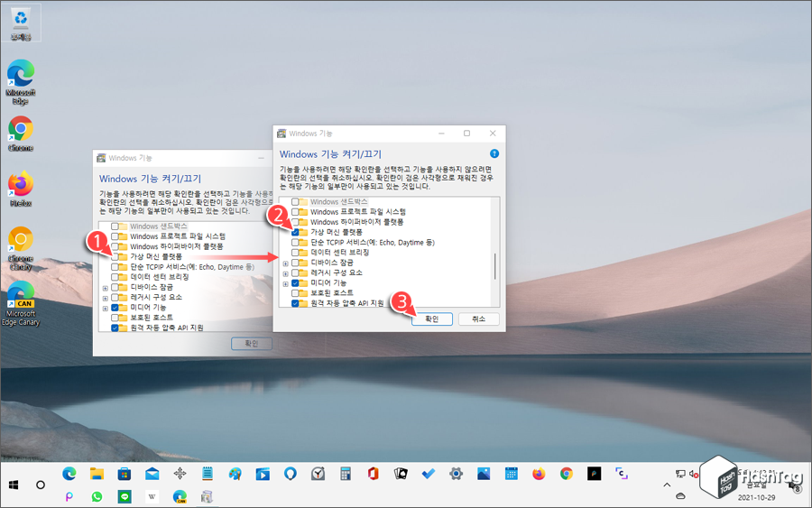Check 디바이스 잠금 in front dialog
This screenshot has height=508, width=812.
pyautogui.click(x=295, y=263)
